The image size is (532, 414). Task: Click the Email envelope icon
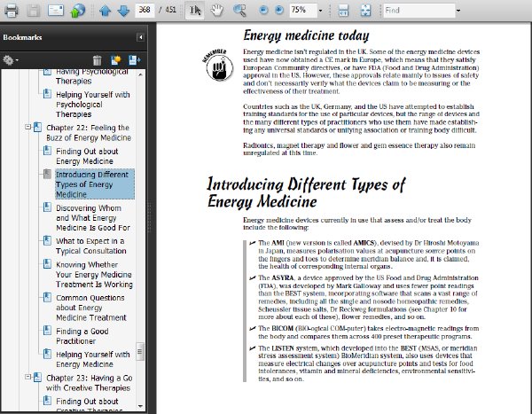(56, 10)
